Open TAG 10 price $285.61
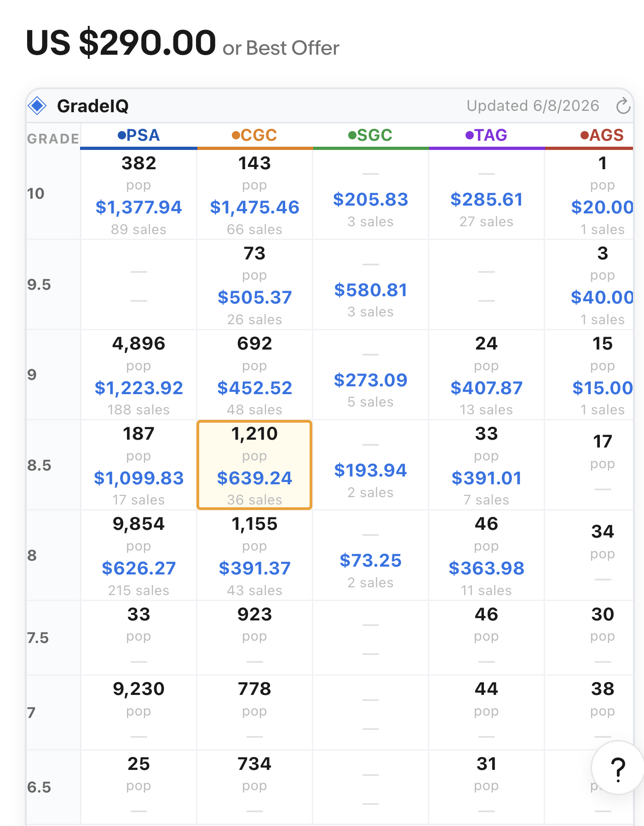 pyautogui.click(x=486, y=200)
